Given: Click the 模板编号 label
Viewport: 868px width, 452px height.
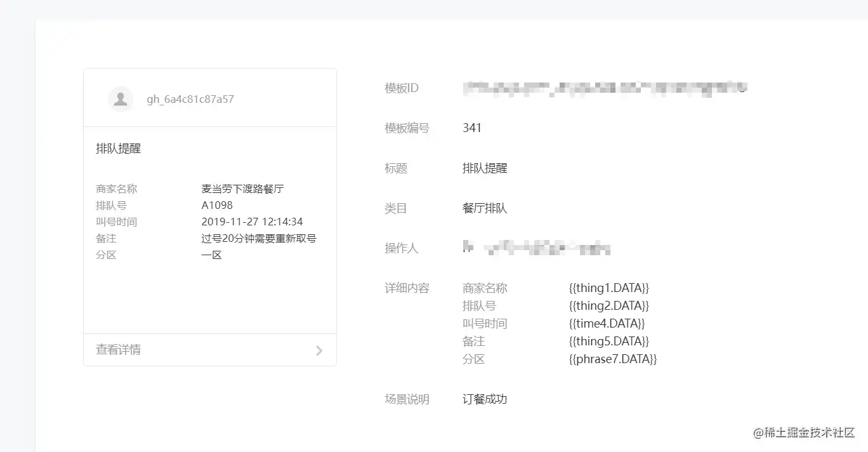Looking at the screenshot, I should (407, 128).
